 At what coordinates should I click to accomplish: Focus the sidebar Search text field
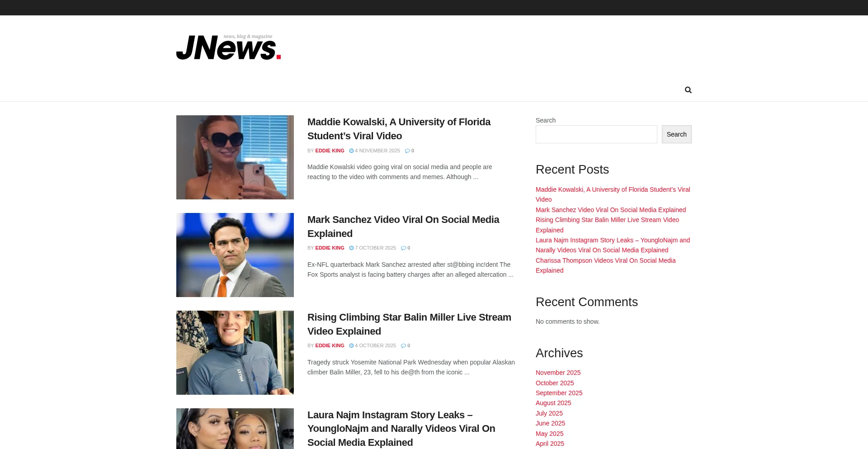596,134
